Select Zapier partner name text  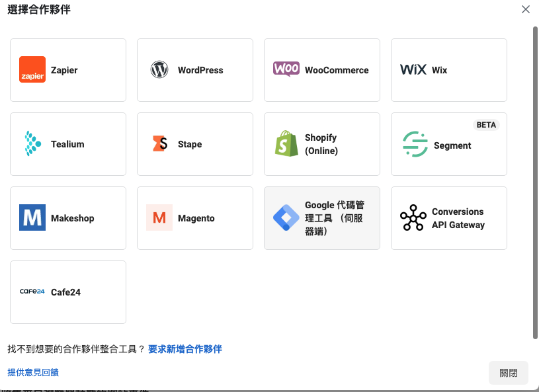coord(64,70)
